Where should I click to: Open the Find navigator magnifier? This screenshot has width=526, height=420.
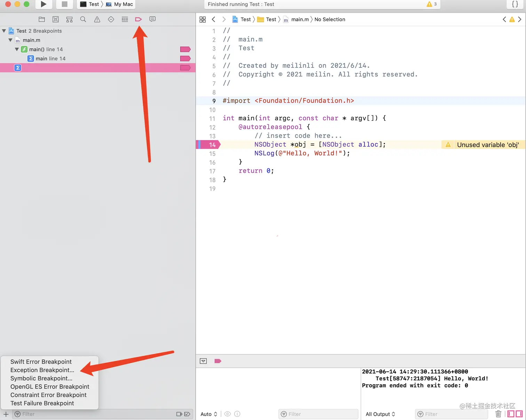[x=83, y=19]
